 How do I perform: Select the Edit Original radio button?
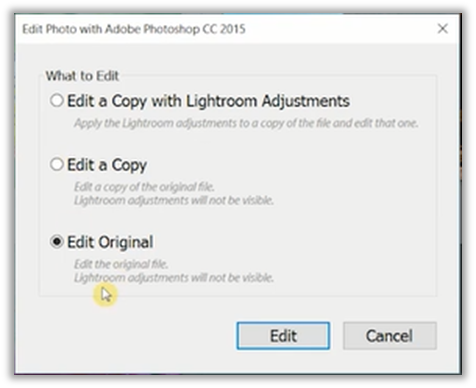click(x=57, y=242)
